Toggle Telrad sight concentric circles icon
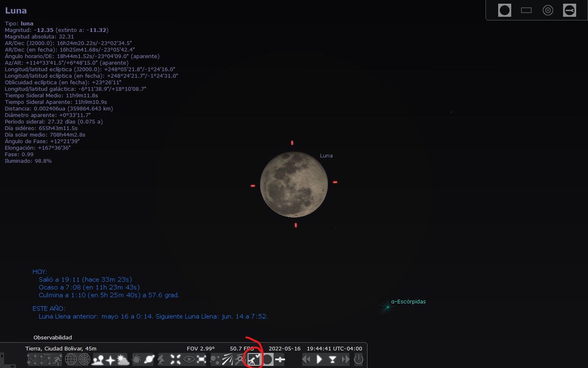This screenshot has height=368, width=588. point(548,10)
